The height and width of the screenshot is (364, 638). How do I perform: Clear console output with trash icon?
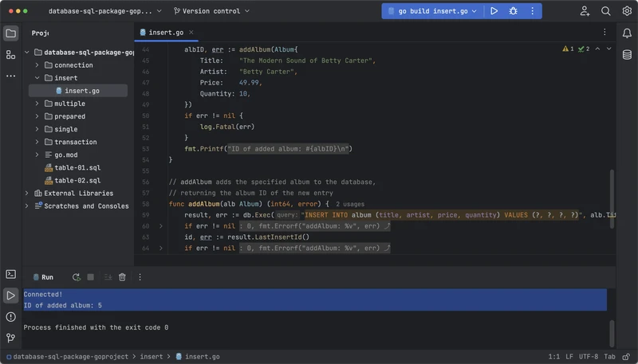pyautogui.click(x=122, y=277)
